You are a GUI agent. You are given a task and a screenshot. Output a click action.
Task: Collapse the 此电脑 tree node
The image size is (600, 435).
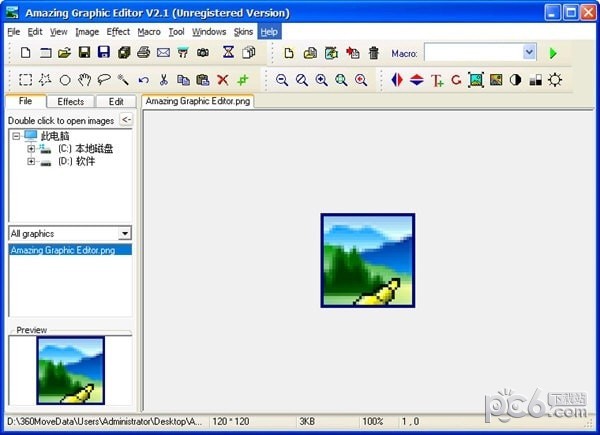[16, 136]
